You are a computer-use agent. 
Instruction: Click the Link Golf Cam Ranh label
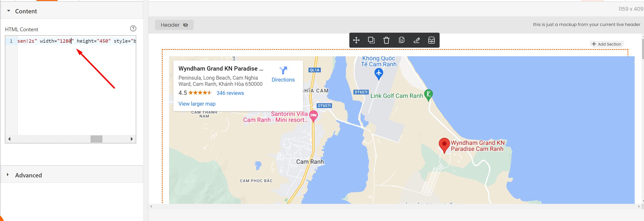396,96
